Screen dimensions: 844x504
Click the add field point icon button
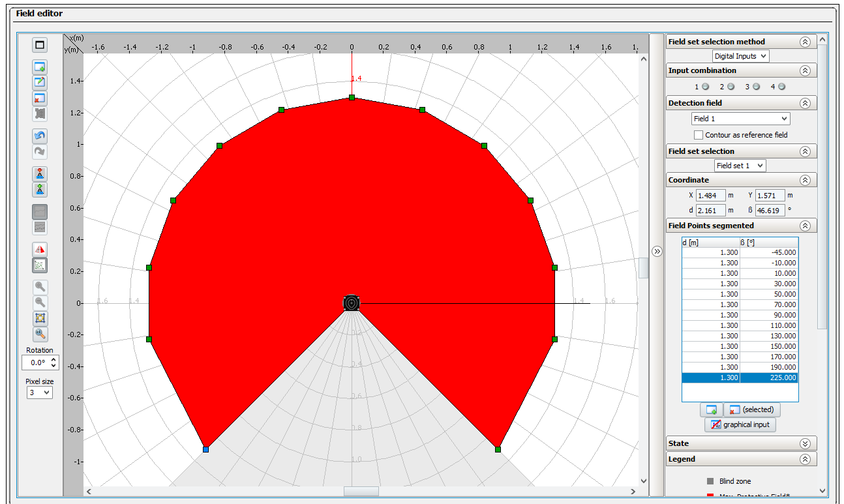(x=711, y=410)
